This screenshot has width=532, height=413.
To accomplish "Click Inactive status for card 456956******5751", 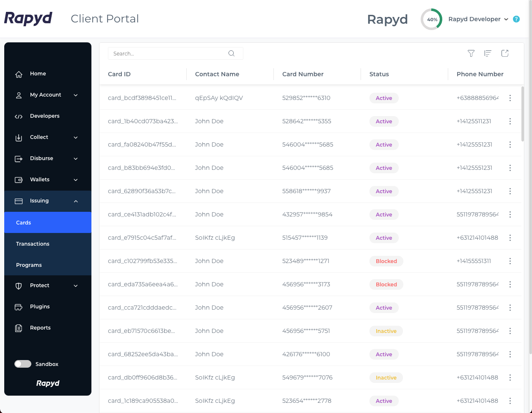I will (386, 331).
